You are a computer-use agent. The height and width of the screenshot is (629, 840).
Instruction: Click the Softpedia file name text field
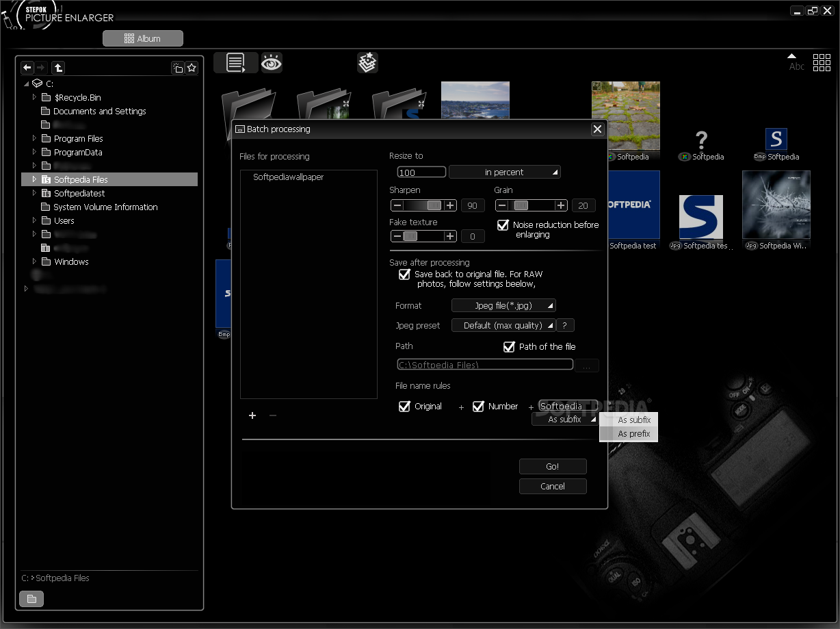(568, 406)
